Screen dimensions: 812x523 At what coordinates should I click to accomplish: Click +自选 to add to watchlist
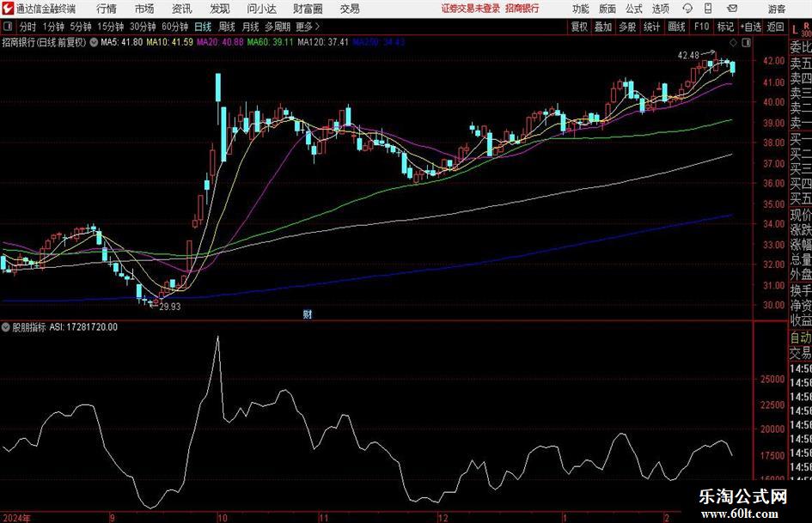(750, 27)
